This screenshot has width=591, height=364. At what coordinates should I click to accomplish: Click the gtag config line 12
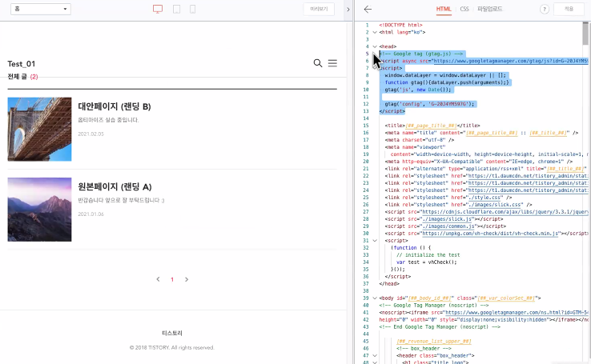click(429, 104)
